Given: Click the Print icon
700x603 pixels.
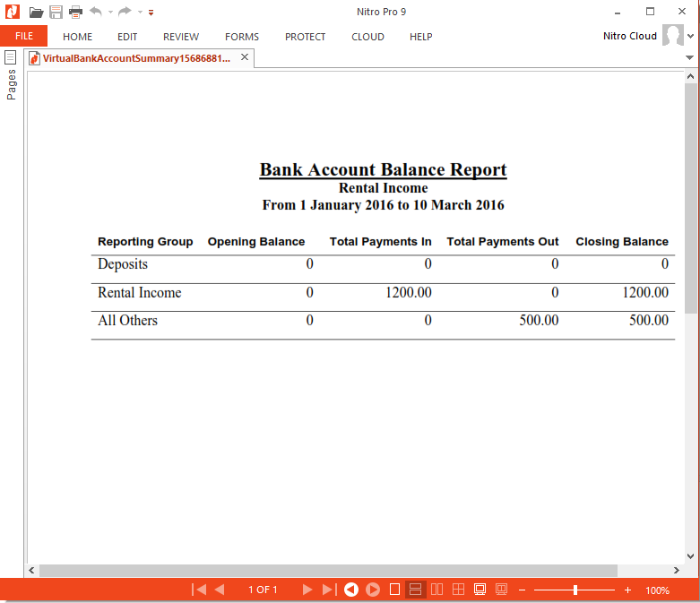Looking at the screenshot, I should coord(75,12).
